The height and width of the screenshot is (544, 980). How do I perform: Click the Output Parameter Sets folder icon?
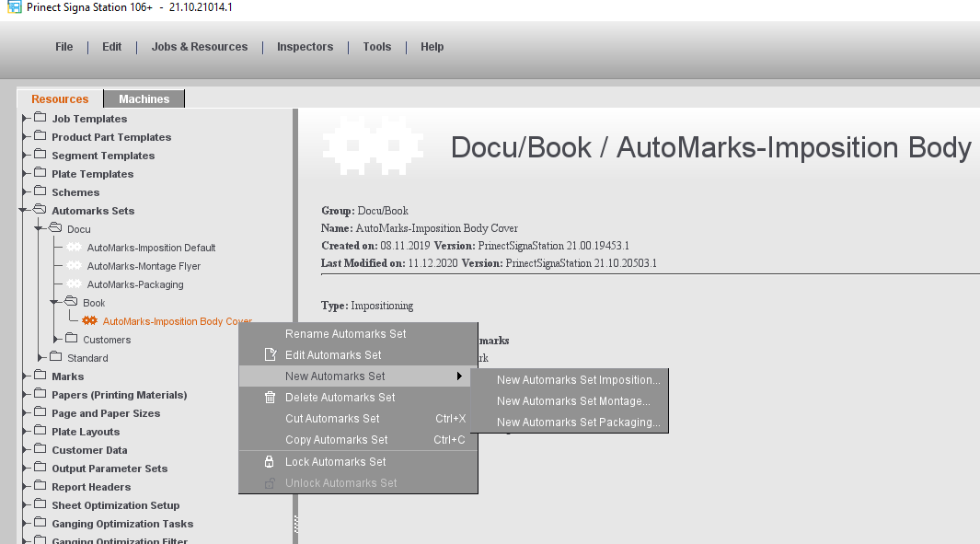(x=40, y=468)
